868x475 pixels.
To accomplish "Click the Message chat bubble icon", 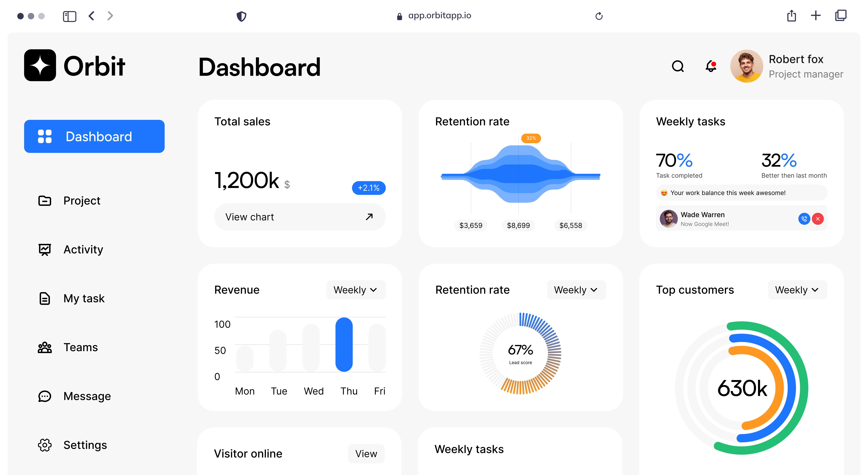I will pyautogui.click(x=44, y=396).
